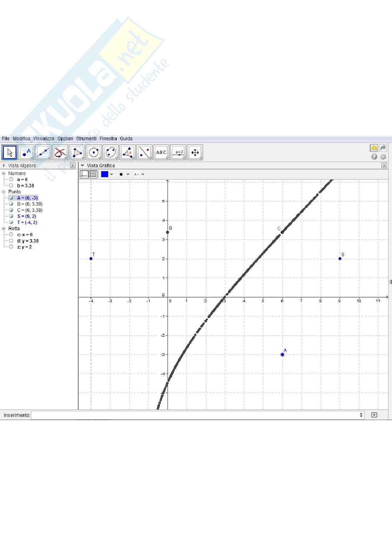Select the Insert Text ABC tool
This screenshot has width=392, height=555.
(x=161, y=153)
